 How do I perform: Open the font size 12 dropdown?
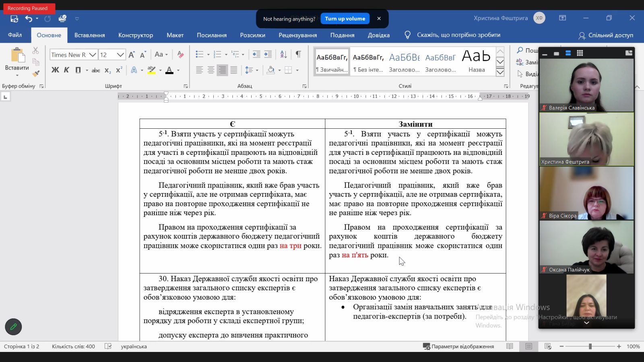point(120,55)
